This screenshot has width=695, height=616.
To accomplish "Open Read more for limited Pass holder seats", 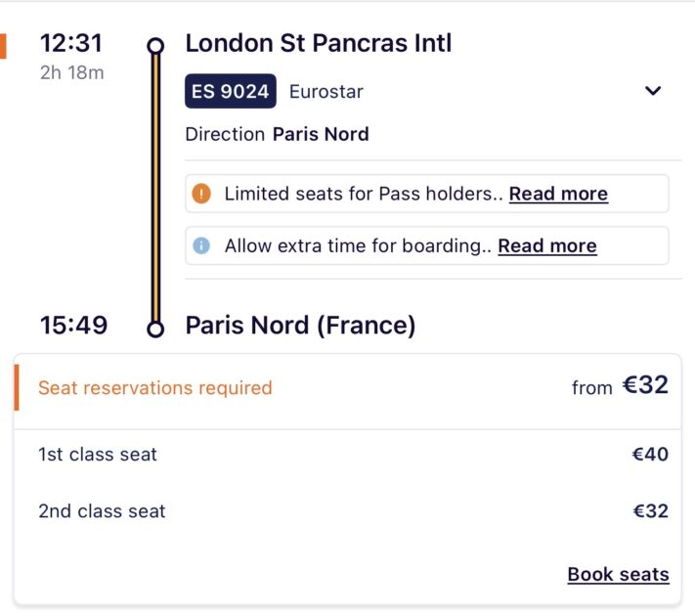I will (x=558, y=194).
